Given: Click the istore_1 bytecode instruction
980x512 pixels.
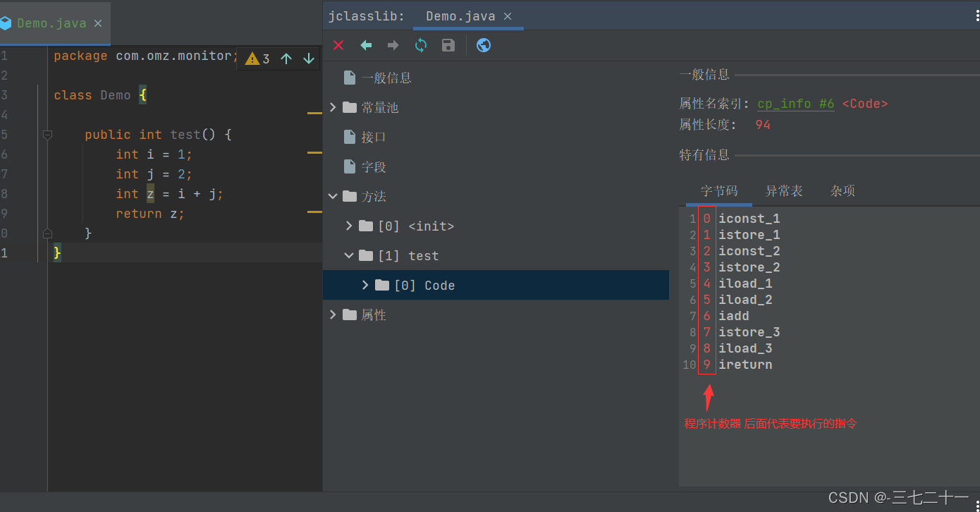Looking at the screenshot, I should [x=749, y=235].
